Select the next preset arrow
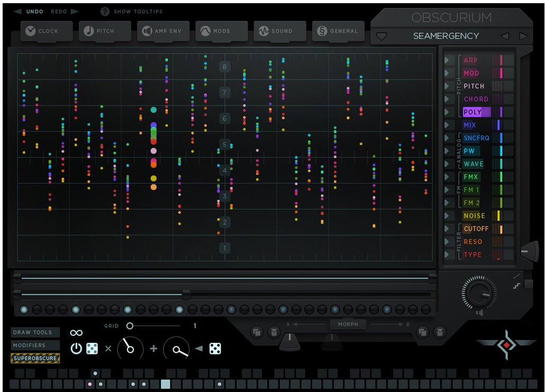The image size is (545, 392). pos(523,36)
